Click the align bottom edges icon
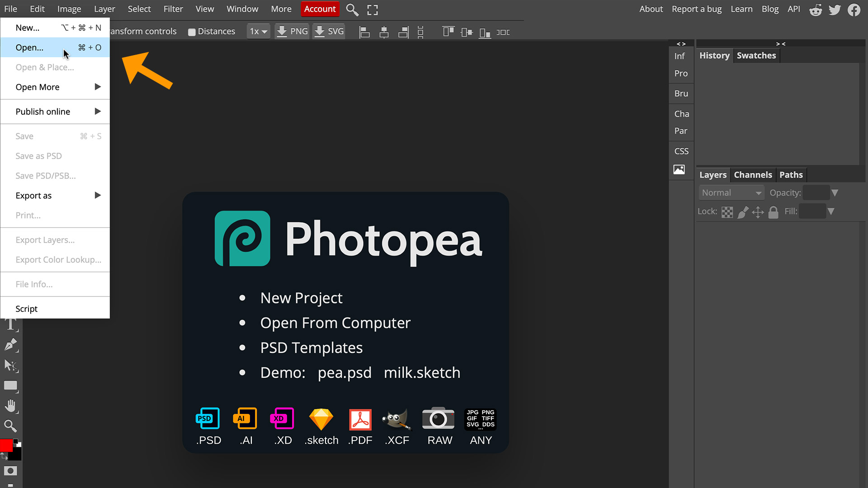Screen dimensions: 868x488 click(485, 33)
